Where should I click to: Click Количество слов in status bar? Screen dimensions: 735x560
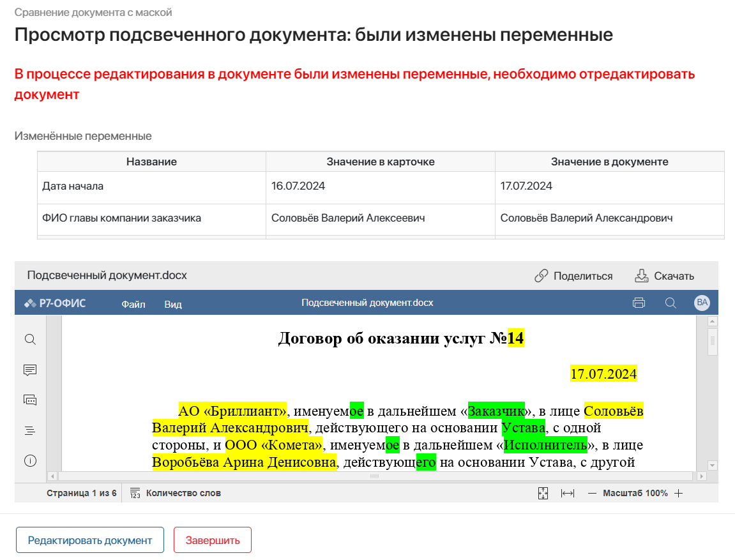pyautogui.click(x=183, y=493)
